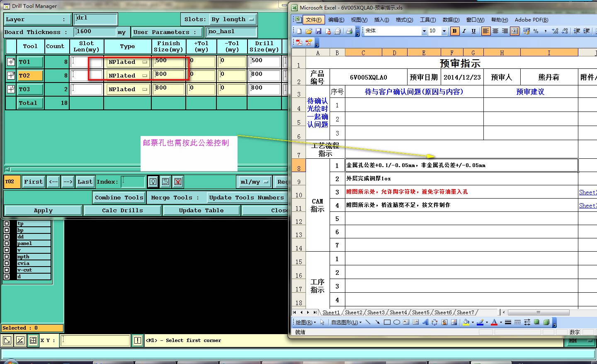The height and width of the screenshot is (364, 597).
Task: Expand the T02 tool row
Action: coord(11,75)
